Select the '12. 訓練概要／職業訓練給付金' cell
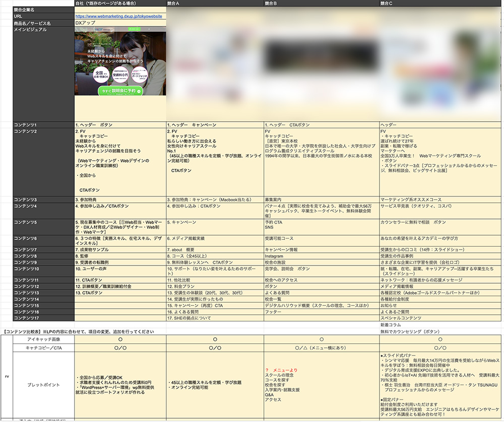The height and width of the screenshot is (422, 504). (x=120, y=287)
